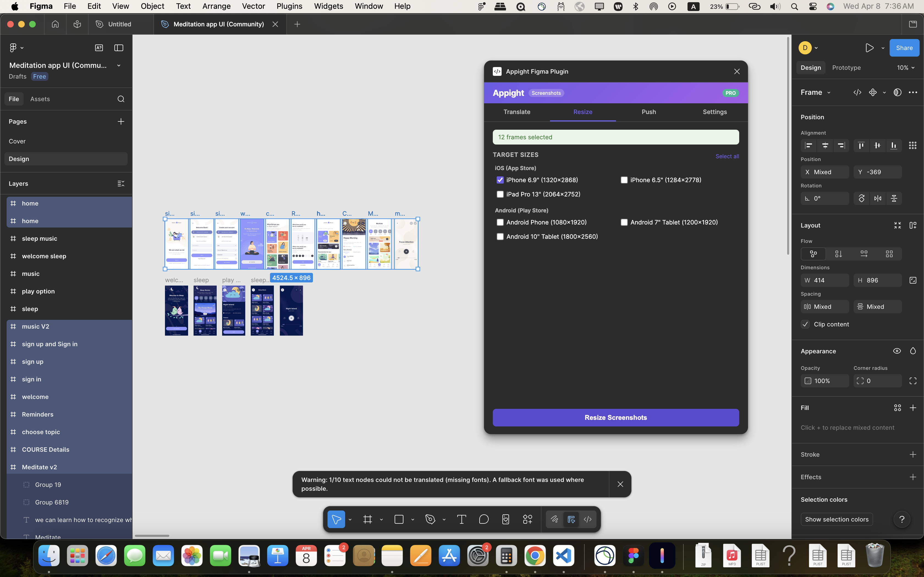Select the music V2 layer

(36, 326)
